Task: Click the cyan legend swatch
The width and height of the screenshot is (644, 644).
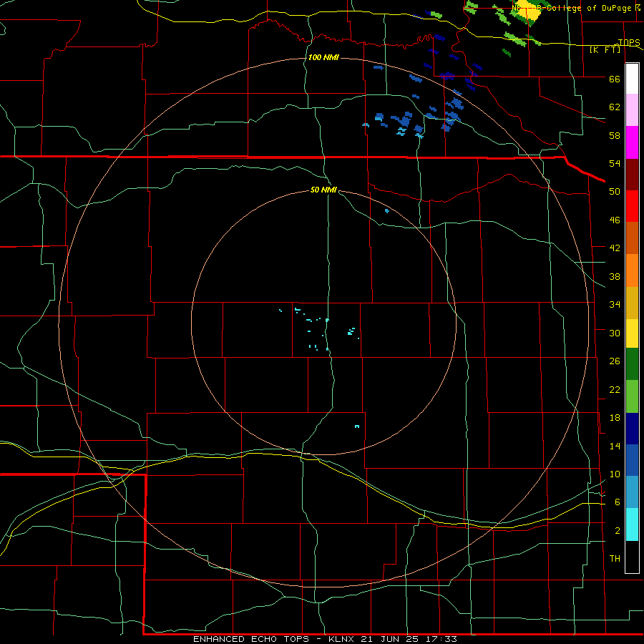Action: click(x=632, y=525)
